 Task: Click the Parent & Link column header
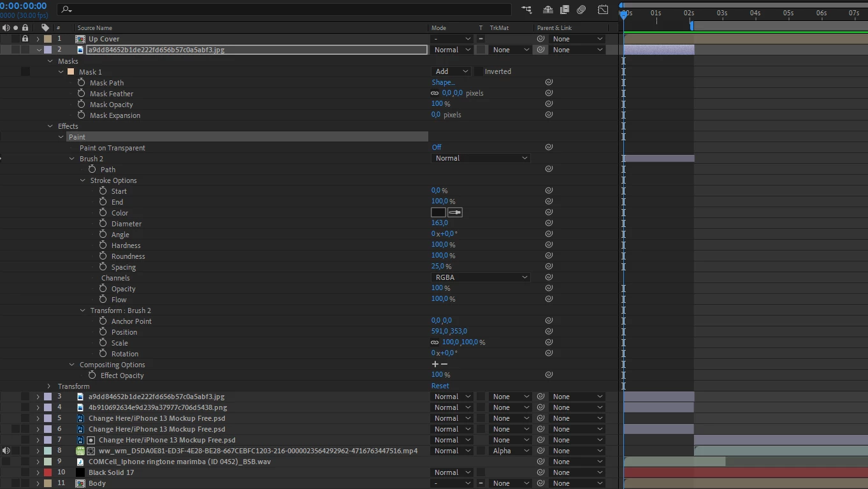pos(554,28)
